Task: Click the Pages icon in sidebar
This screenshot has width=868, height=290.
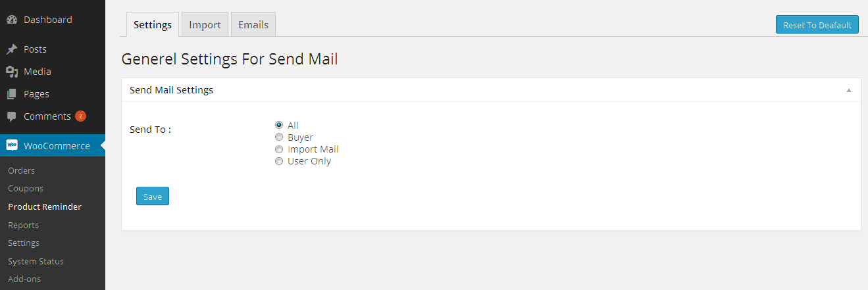Action: 12,94
